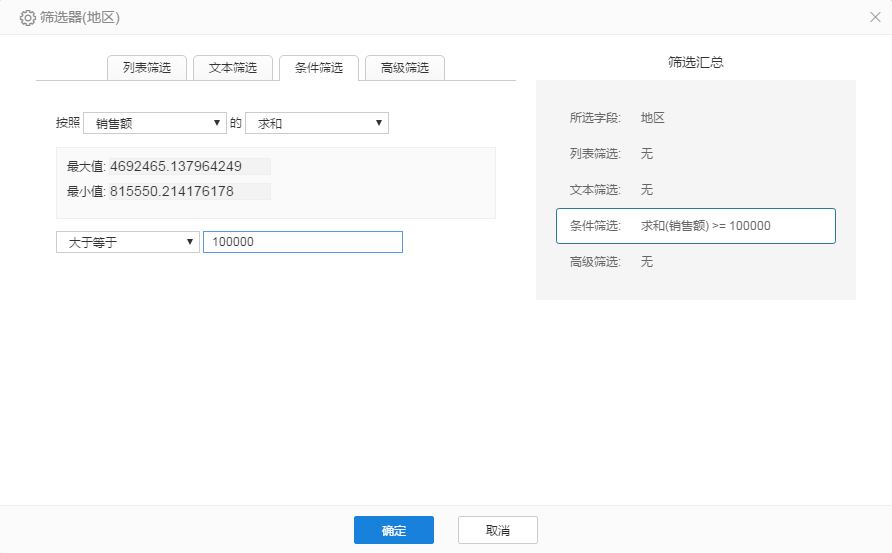Open the 文本筛选 tab
This screenshot has width=892, height=553.
pyautogui.click(x=233, y=68)
